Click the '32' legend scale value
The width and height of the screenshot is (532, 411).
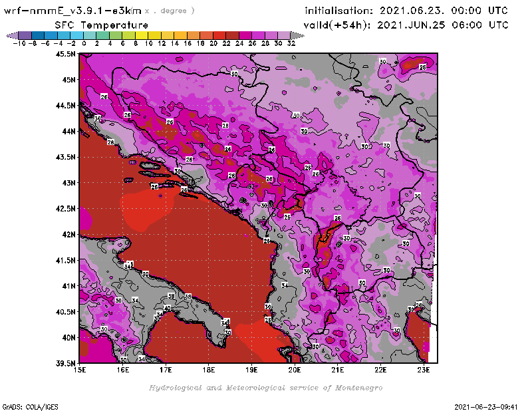(291, 43)
